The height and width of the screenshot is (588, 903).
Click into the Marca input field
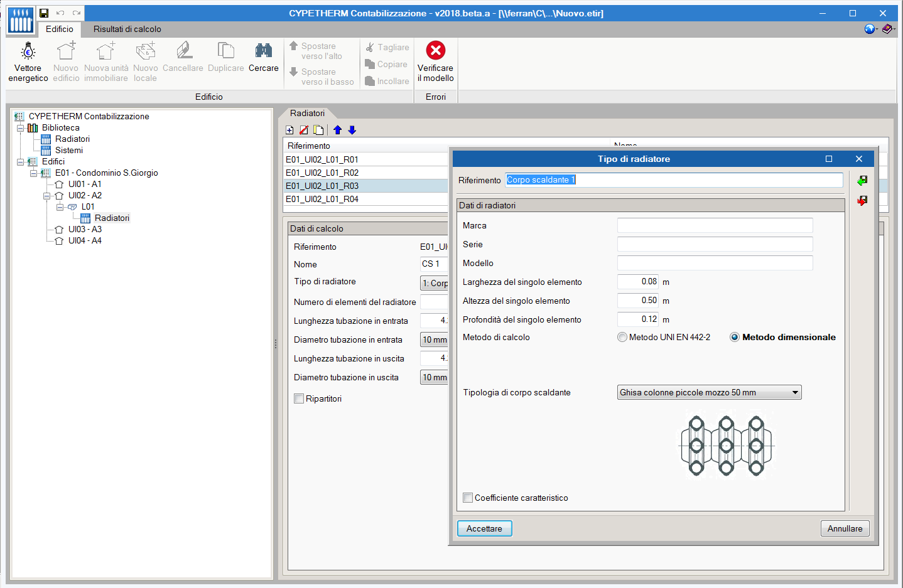(715, 225)
